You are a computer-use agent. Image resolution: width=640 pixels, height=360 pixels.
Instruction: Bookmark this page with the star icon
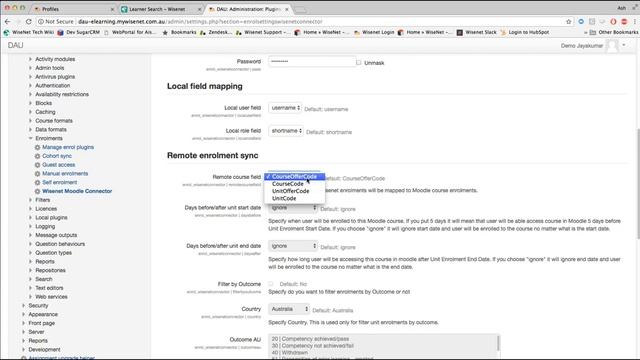(568, 22)
